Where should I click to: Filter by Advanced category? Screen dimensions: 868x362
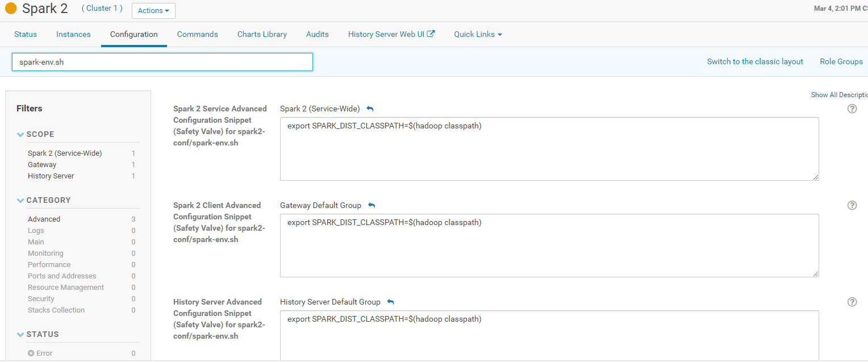[44, 219]
